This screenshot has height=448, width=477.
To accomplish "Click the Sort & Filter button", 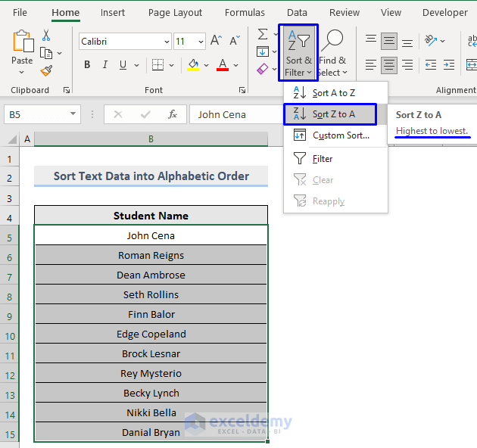I will point(298,53).
